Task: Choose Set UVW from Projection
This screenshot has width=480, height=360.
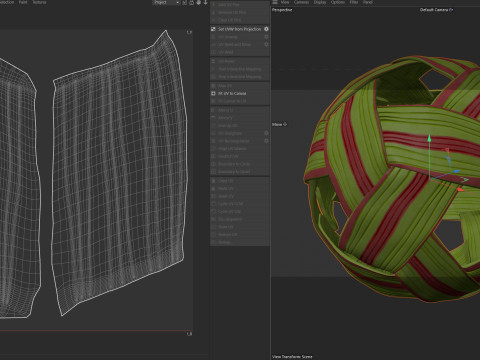Action: [x=239, y=29]
